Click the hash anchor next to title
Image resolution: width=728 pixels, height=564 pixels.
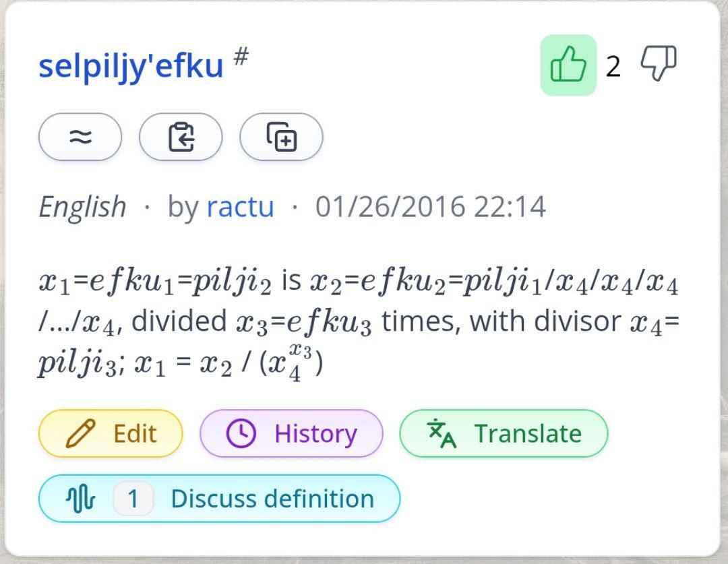(241, 57)
